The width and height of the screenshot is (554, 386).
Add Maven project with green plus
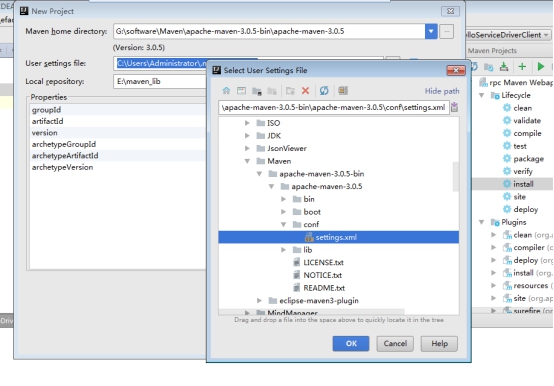(x=522, y=66)
